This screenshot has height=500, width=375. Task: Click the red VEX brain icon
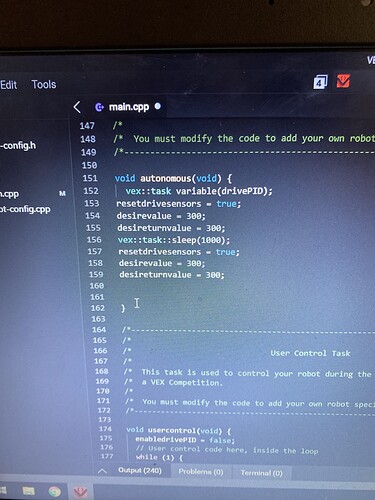coord(343,81)
